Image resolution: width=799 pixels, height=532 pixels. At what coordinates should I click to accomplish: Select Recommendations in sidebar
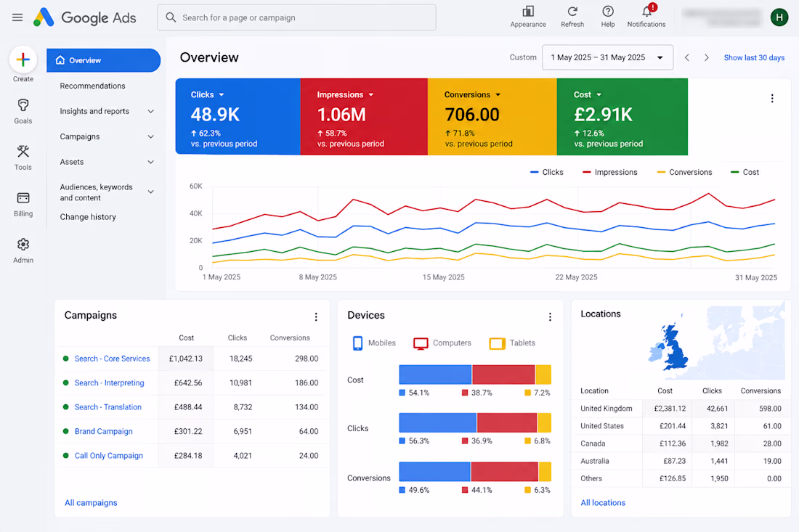coord(92,86)
